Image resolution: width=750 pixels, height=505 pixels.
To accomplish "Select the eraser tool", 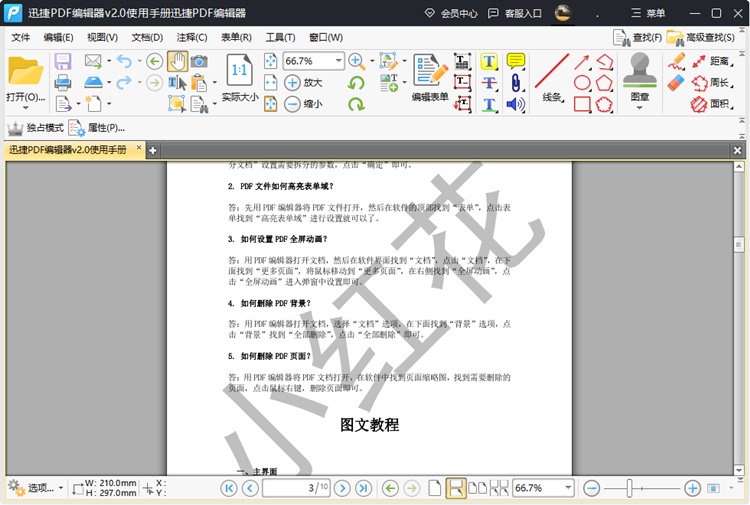I will pos(676,83).
